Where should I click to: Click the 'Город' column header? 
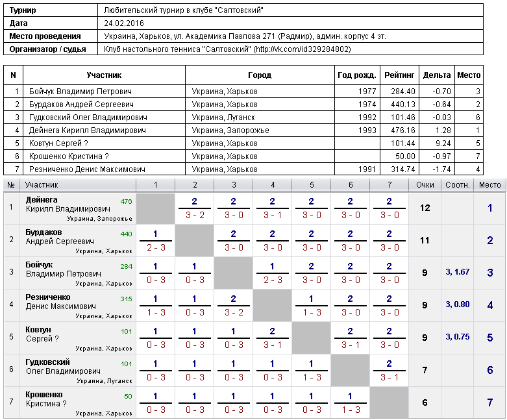click(260, 75)
